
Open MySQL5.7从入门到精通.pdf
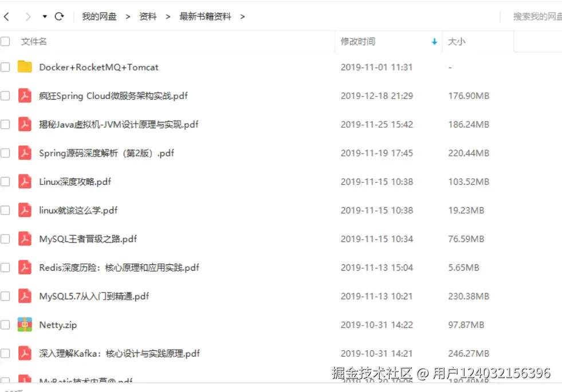tap(93, 296)
